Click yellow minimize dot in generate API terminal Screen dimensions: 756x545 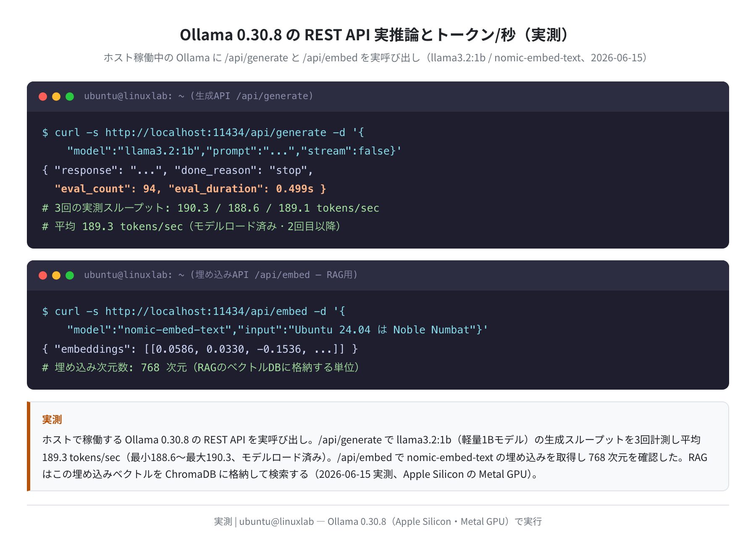[x=56, y=97]
